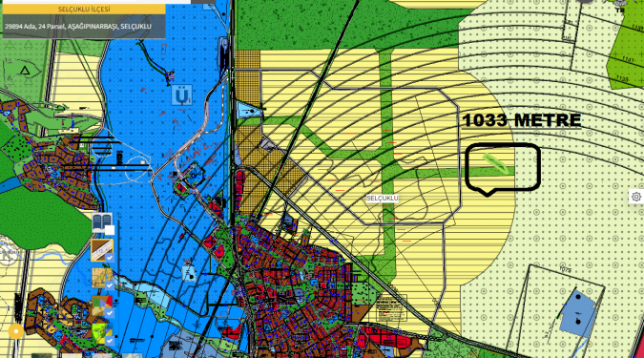Select the tan parcel map layer thumbnail
The height and width of the screenshot is (358, 644).
pos(101,278)
